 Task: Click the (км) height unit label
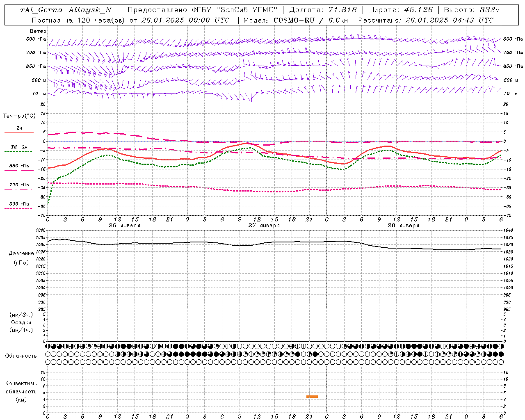[x=21, y=399]
